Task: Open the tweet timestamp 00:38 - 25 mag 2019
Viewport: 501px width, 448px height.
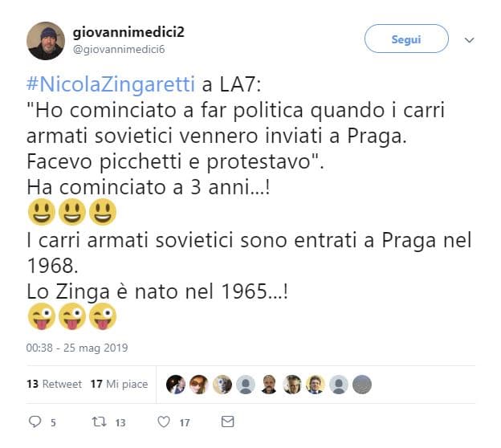Action: [77, 348]
